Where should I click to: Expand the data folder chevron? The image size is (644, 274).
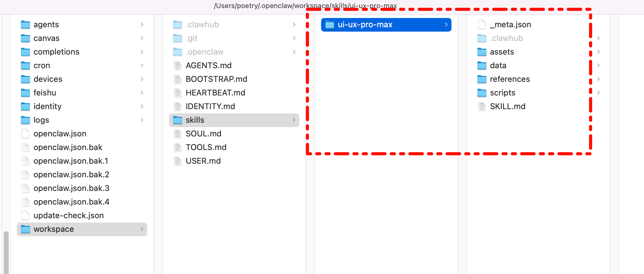coord(598,65)
